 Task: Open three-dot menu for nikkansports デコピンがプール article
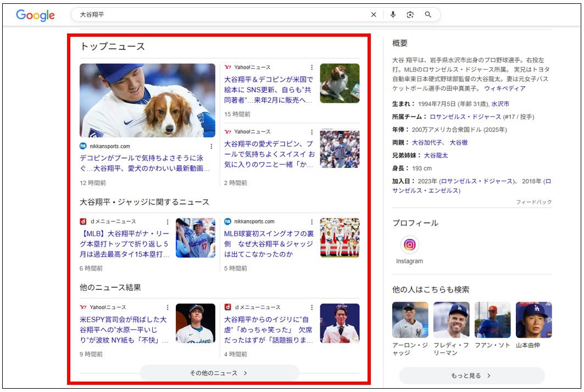tap(211, 146)
